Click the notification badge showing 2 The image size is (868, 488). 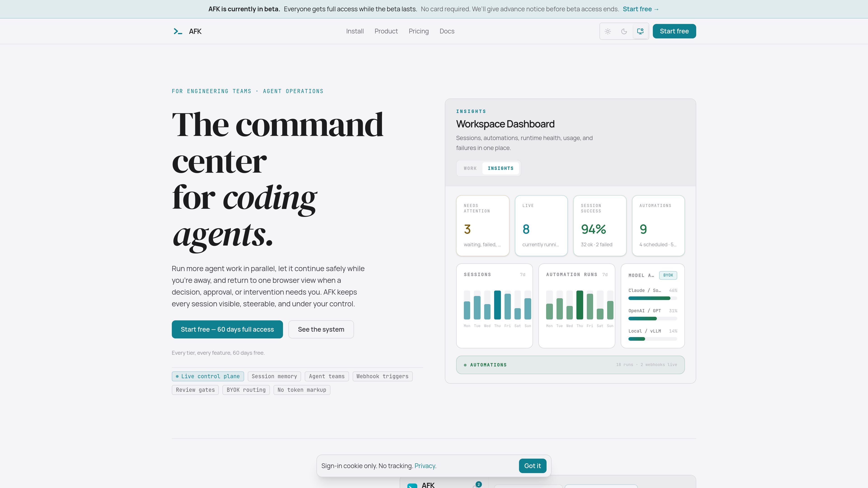[x=479, y=484]
